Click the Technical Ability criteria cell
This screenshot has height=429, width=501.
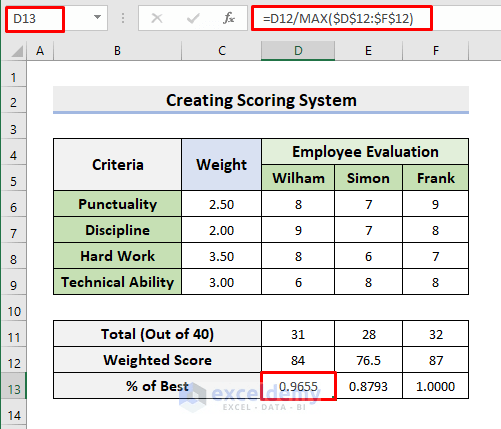tap(117, 282)
